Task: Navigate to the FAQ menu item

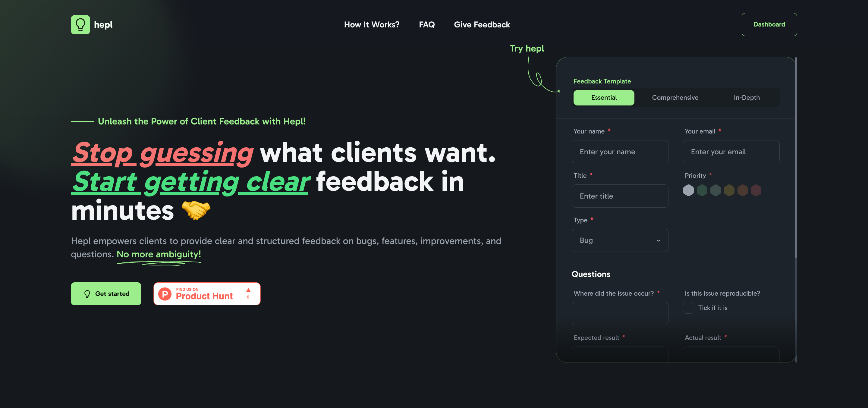Action: [x=427, y=24]
